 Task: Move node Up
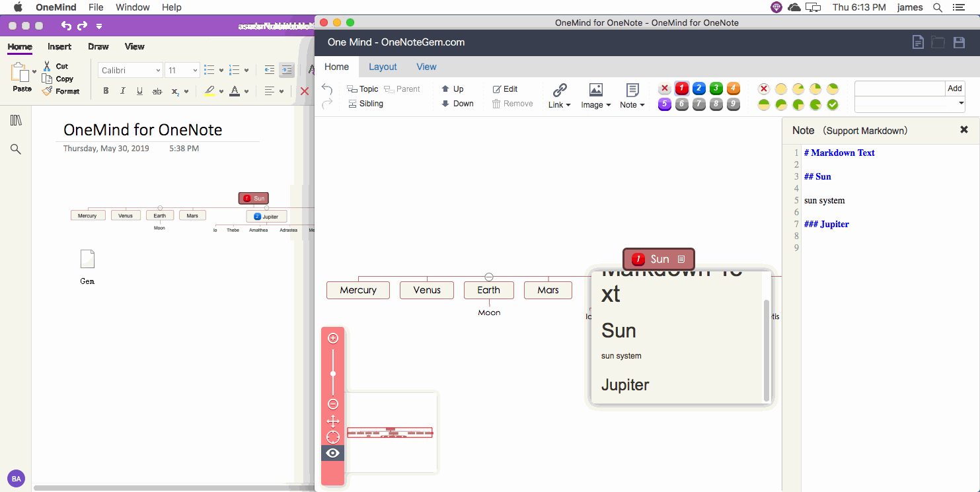[453, 89]
